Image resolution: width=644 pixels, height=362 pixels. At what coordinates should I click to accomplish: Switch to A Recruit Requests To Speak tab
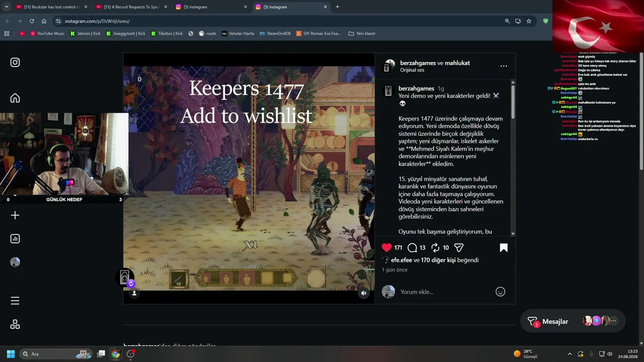131,7
